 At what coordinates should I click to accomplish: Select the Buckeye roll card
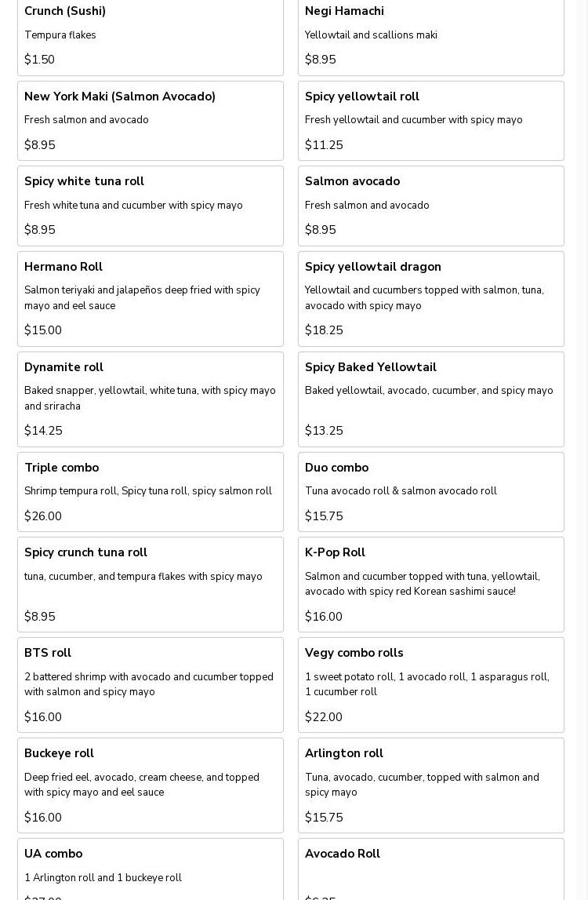[150, 785]
